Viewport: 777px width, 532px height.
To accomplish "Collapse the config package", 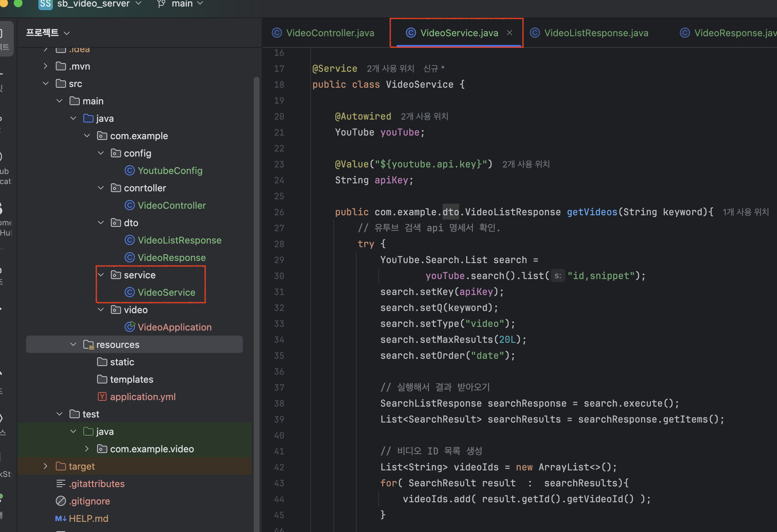I will click(101, 153).
